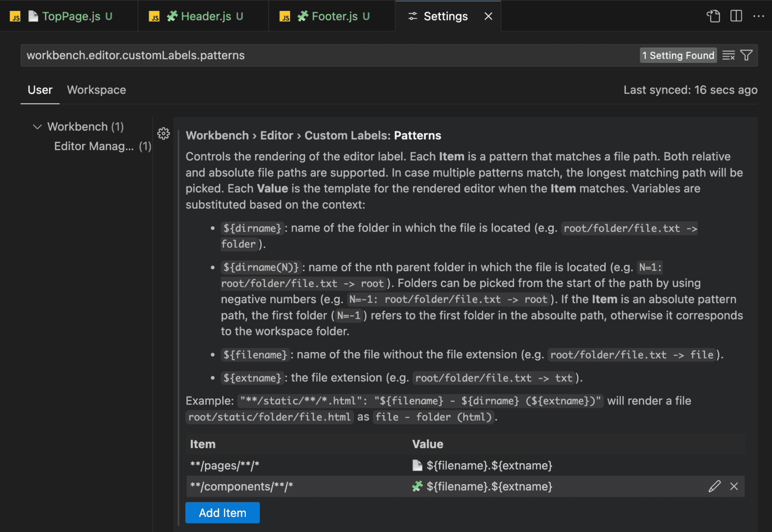772x532 pixels.
Task: Select the User settings scope tab
Action: 40,90
